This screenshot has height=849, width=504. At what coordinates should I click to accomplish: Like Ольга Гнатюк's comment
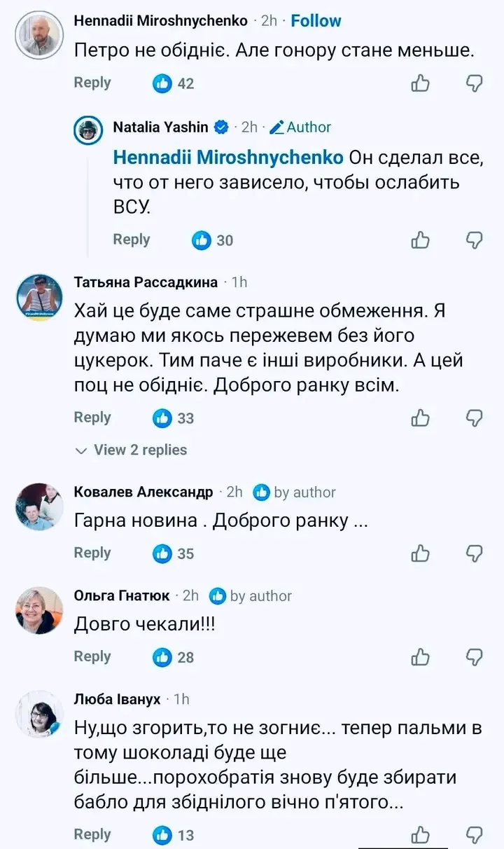tap(420, 657)
